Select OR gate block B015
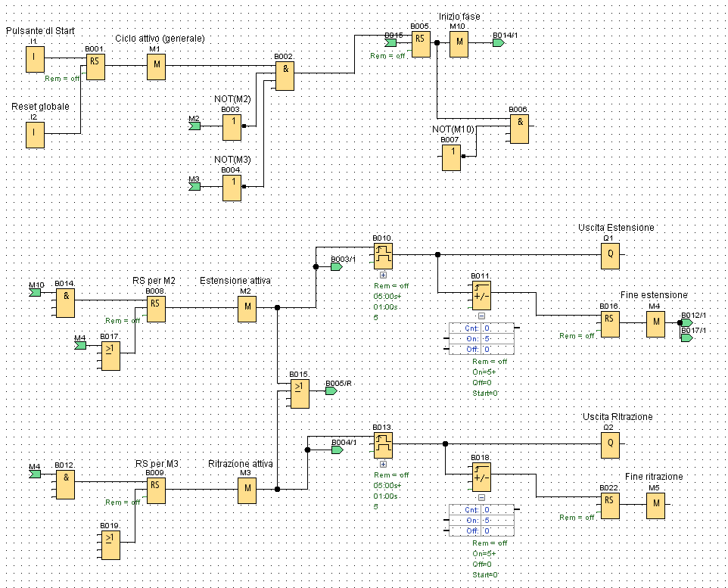The width and height of the screenshot is (728, 588). tap(300, 394)
